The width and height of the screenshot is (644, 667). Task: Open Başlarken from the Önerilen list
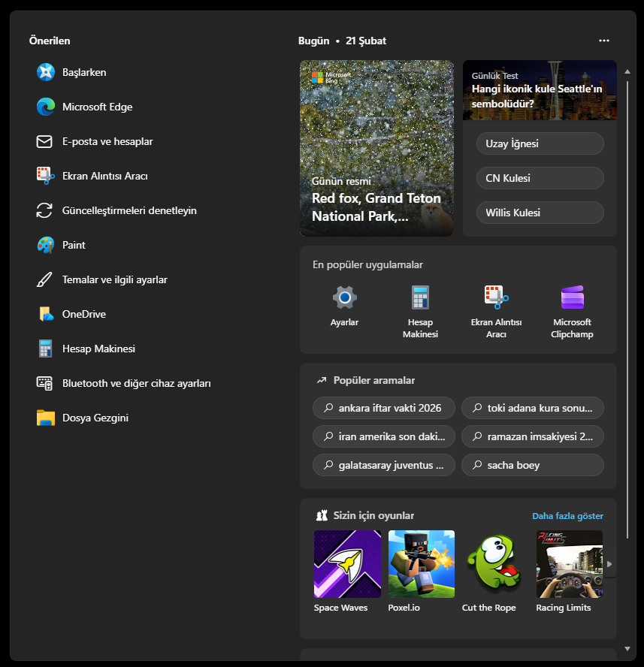[x=71, y=72]
